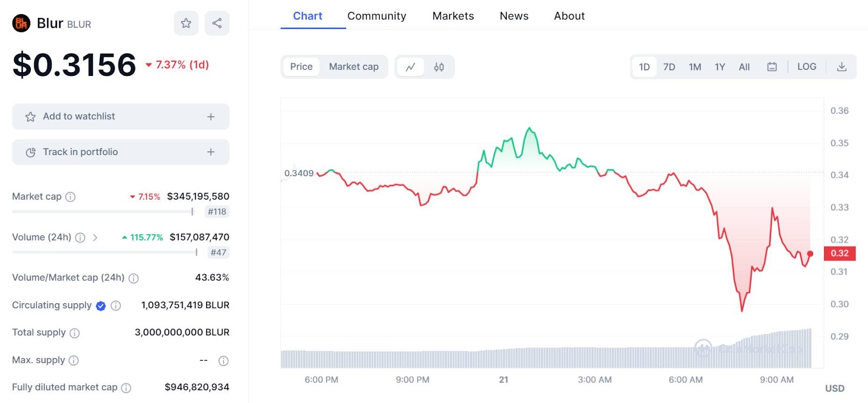Click the Volume rank progress bar
Viewport: 868px width, 403px height.
tap(105, 252)
